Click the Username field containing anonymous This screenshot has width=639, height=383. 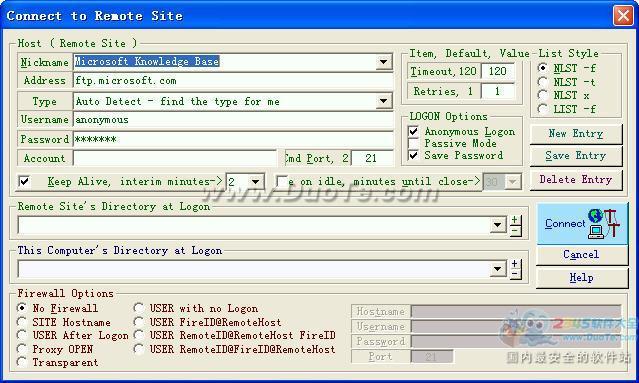click(x=233, y=120)
